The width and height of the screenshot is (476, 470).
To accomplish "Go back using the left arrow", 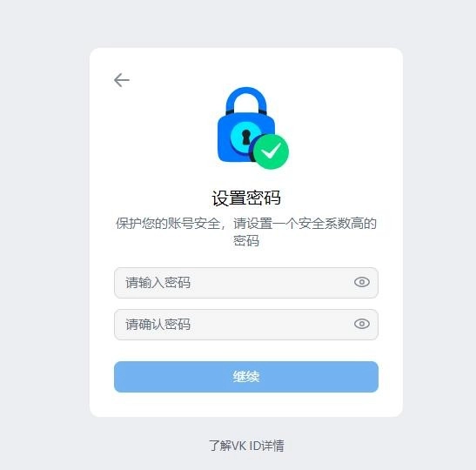I will [x=122, y=80].
